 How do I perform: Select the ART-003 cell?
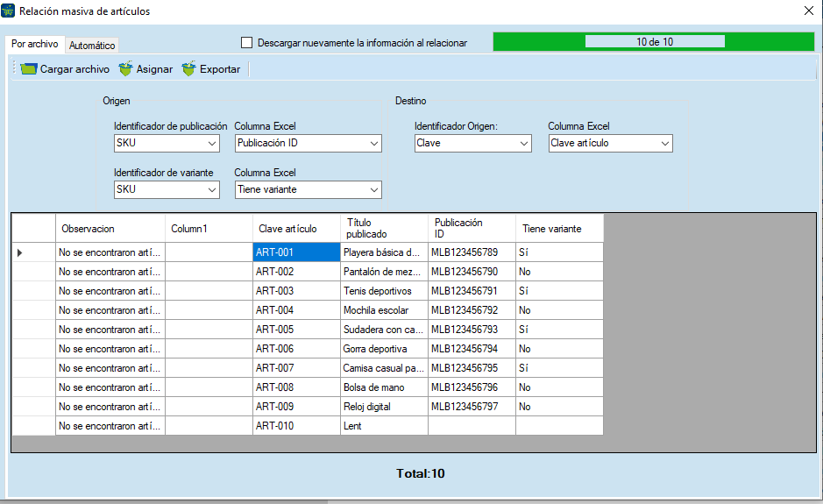(x=296, y=291)
